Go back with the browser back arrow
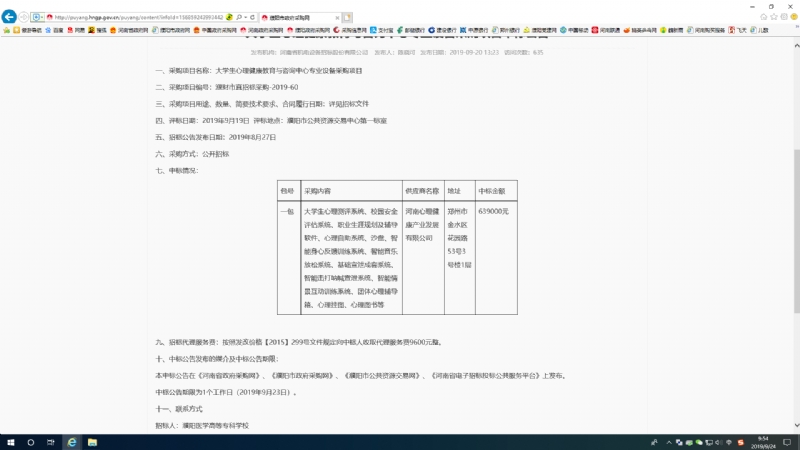The width and height of the screenshot is (800, 450). pyautogui.click(x=9, y=17)
